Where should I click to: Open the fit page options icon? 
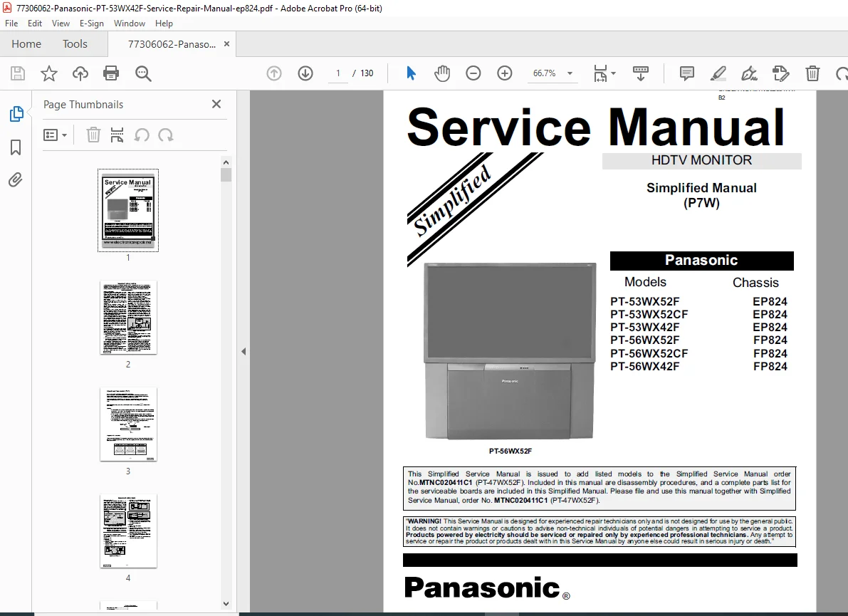pyautogui.click(x=600, y=73)
